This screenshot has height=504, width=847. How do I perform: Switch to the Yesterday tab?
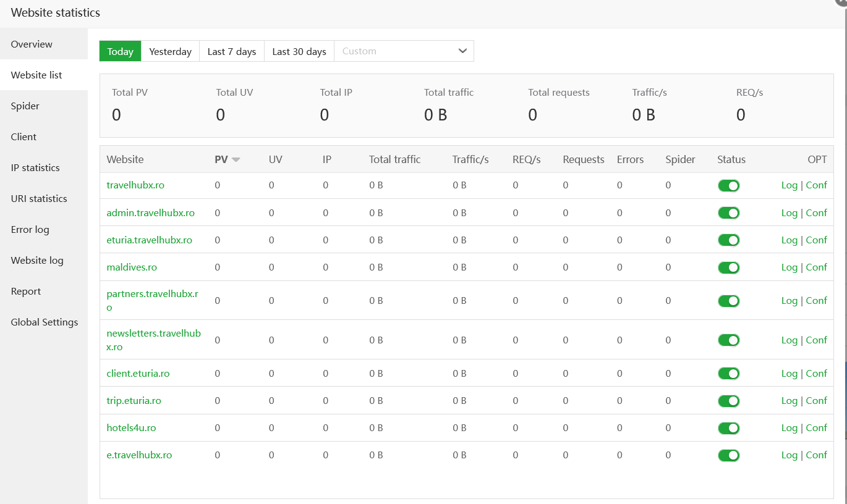point(170,51)
